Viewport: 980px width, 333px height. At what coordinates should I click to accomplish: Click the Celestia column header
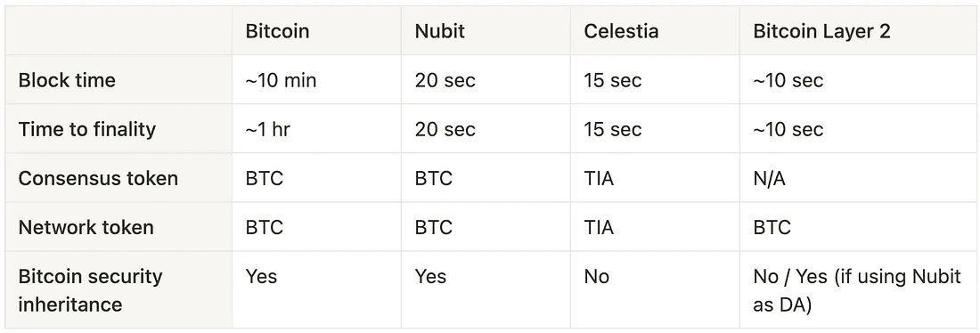621,31
